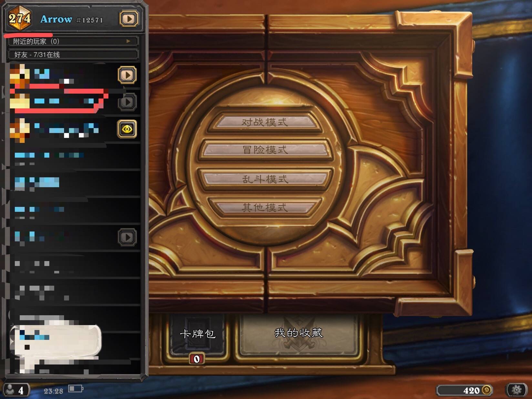Image resolution: width=532 pixels, height=399 pixels.
Task: Toggle the friends list button showing 4
Action: 16,390
